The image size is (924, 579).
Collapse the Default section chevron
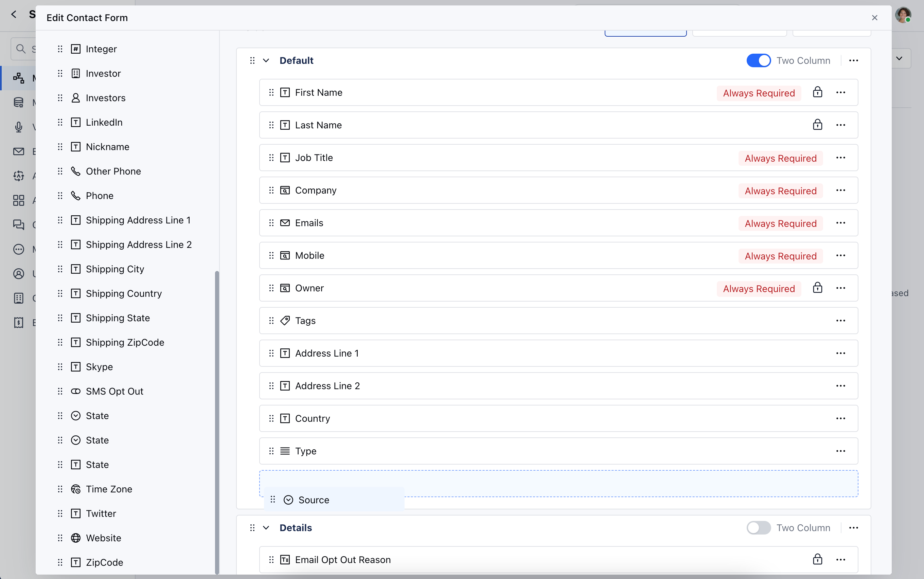(x=266, y=60)
